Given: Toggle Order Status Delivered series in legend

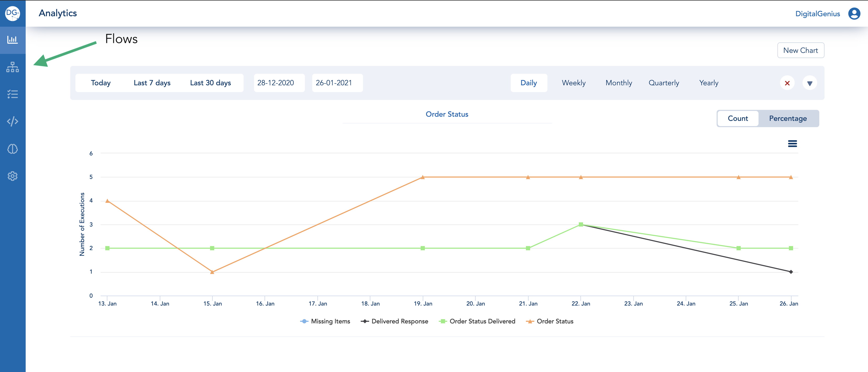Looking at the screenshot, I should [477, 321].
